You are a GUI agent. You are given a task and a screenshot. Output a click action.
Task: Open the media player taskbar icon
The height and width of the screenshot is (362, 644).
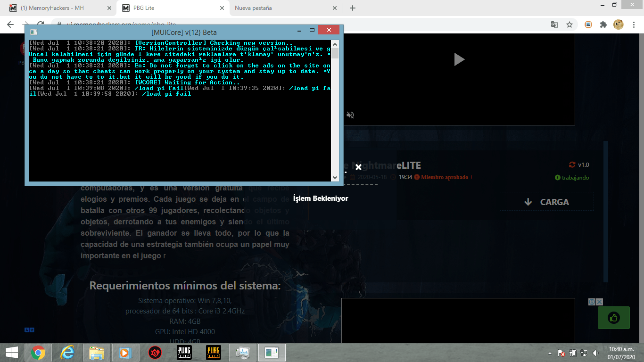125,353
